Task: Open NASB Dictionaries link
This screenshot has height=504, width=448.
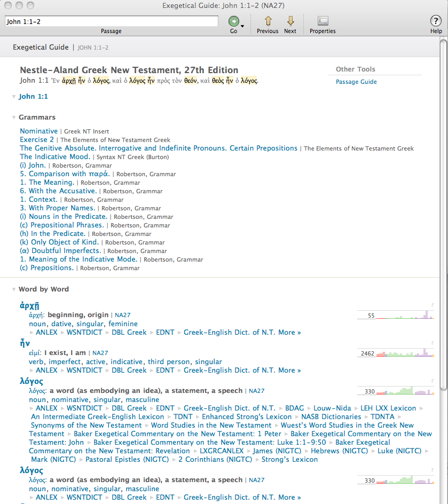Action: 331,416
